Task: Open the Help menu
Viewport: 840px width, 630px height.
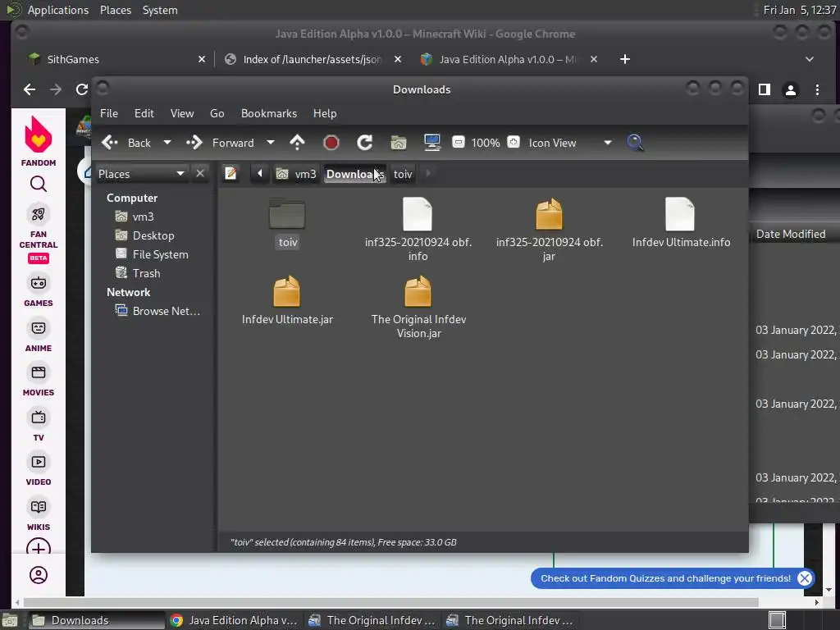Action: 325,113
